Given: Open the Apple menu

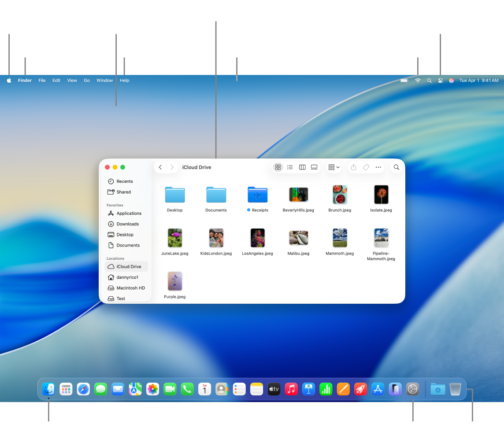Looking at the screenshot, I should click(9, 81).
